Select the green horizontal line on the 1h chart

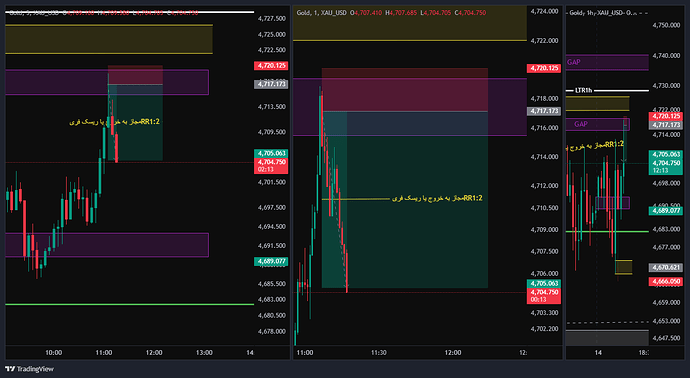coord(607,231)
